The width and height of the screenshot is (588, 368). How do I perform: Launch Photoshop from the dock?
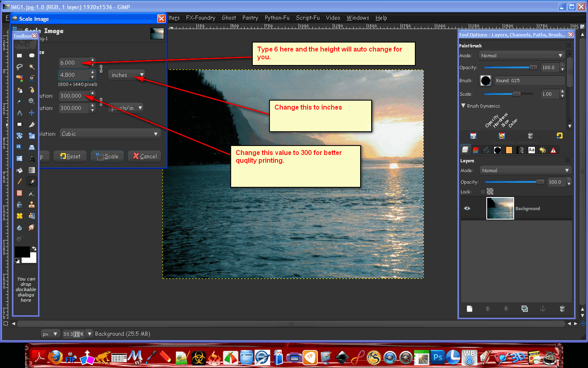438,357
